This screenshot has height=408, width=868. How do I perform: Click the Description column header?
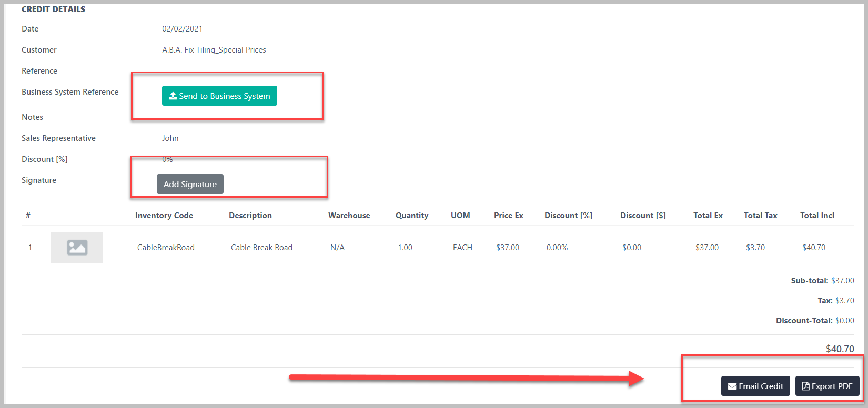pos(250,216)
